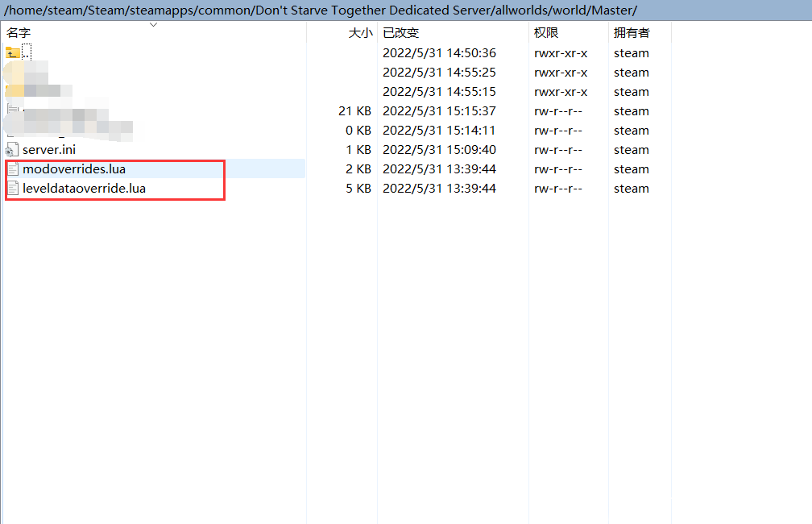The height and width of the screenshot is (524, 812).
Task: Sort by the 已改变 column header
Action: [400, 33]
